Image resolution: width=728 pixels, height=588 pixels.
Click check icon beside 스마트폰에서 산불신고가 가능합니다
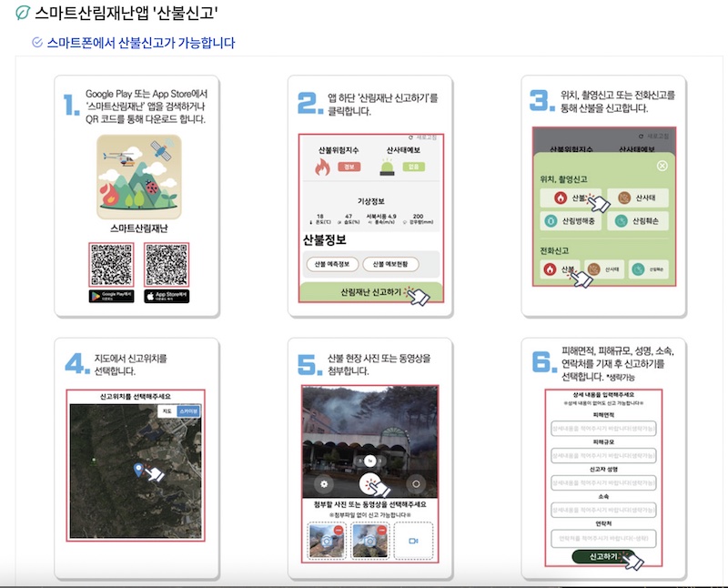[x=37, y=42]
